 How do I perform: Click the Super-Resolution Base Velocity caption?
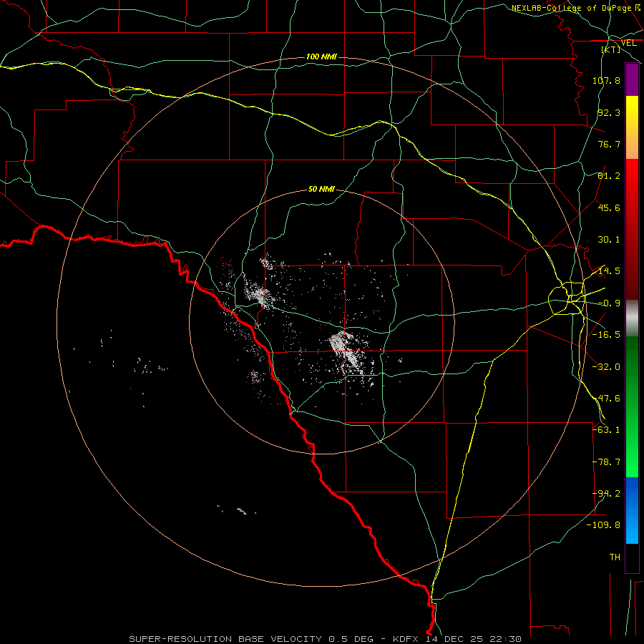click(326, 639)
